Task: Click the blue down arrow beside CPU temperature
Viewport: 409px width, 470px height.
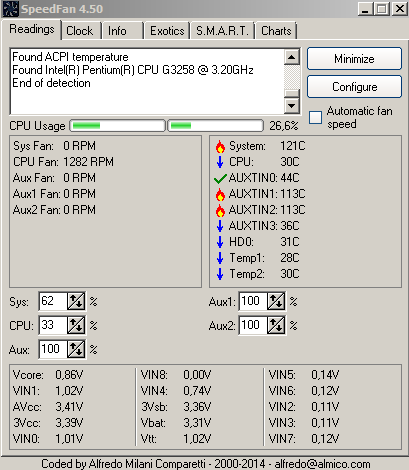Action: [x=220, y=162]
